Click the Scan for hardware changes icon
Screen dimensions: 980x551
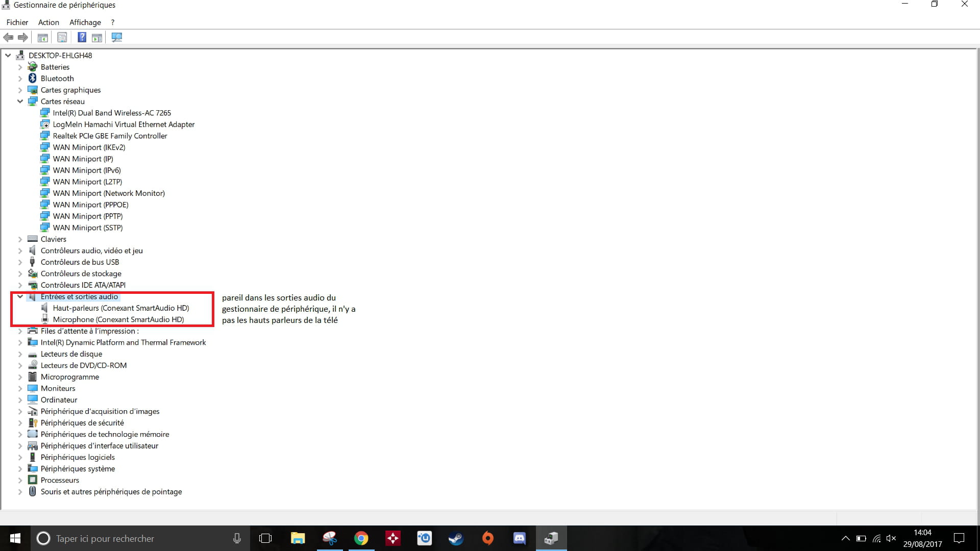coord(117,37)
